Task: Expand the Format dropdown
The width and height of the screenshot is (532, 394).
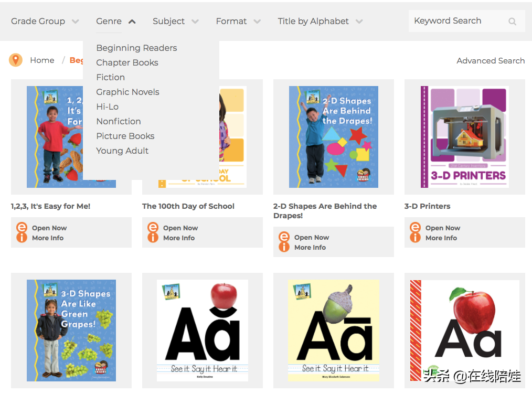Action: pos(238,21)
